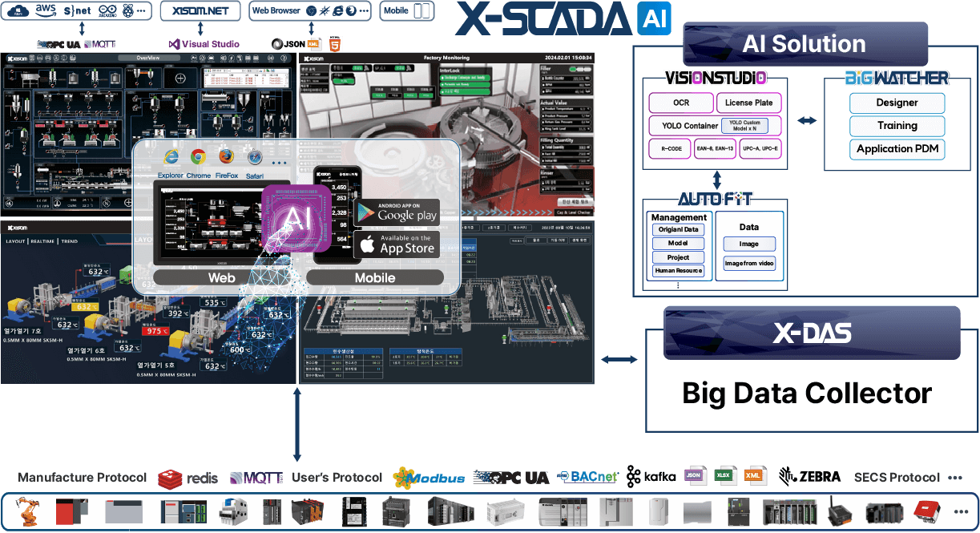Expand the ellipsis after the device images

coord(960,511)
